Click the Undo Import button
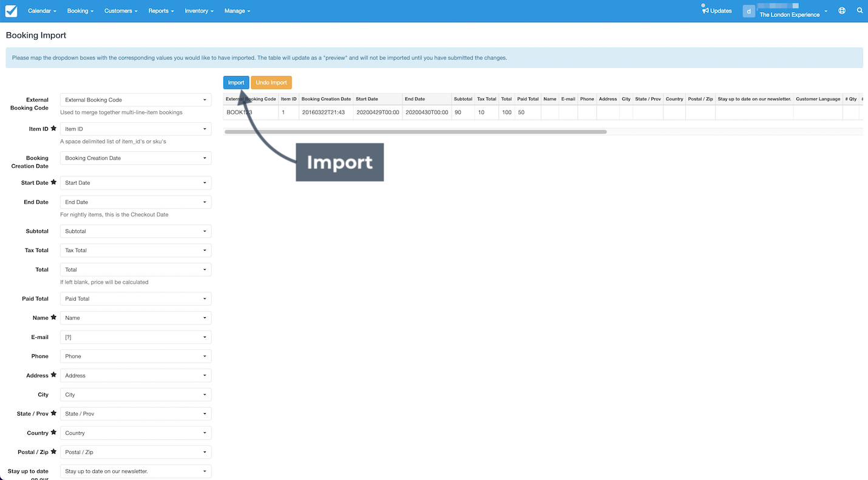Image resolution: width=868 pixels, height=480 pixels. click(271, 83)
